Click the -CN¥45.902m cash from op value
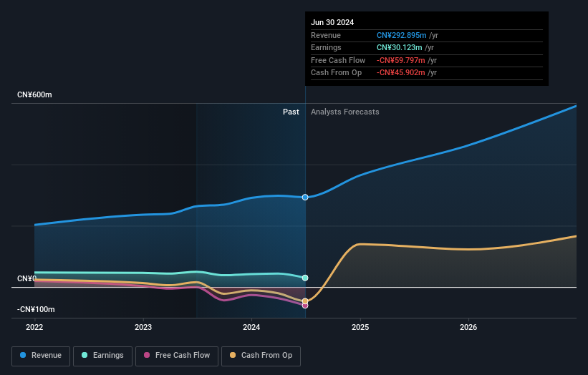This screenshot has width=588, height=375. pos(401,73)
